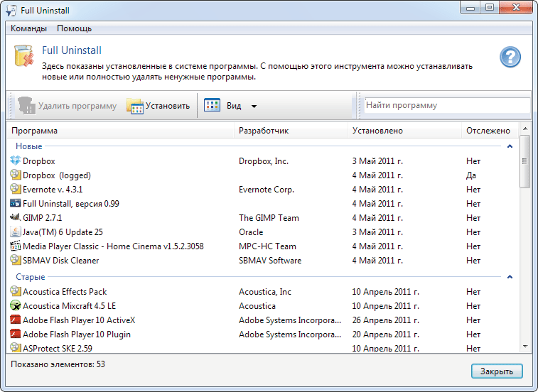538x392 pixels.
Task: Click the Закрыть button
Action: (x=497, y=371)
